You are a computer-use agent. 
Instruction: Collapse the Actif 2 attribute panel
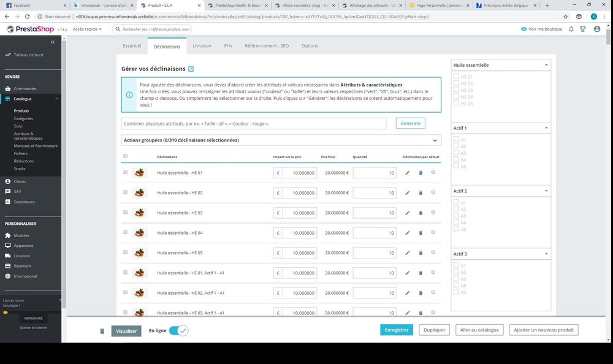(x=547, y=191)
